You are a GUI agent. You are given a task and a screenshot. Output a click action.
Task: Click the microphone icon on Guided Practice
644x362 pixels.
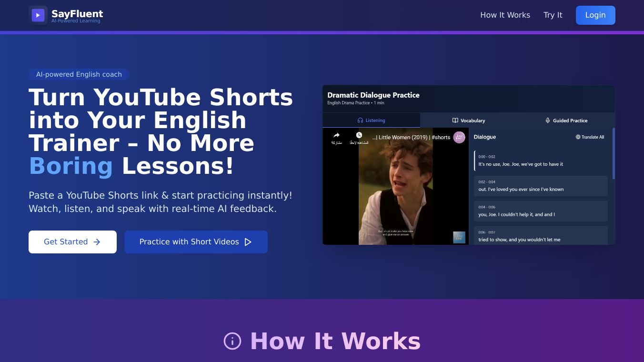point(548,121)
